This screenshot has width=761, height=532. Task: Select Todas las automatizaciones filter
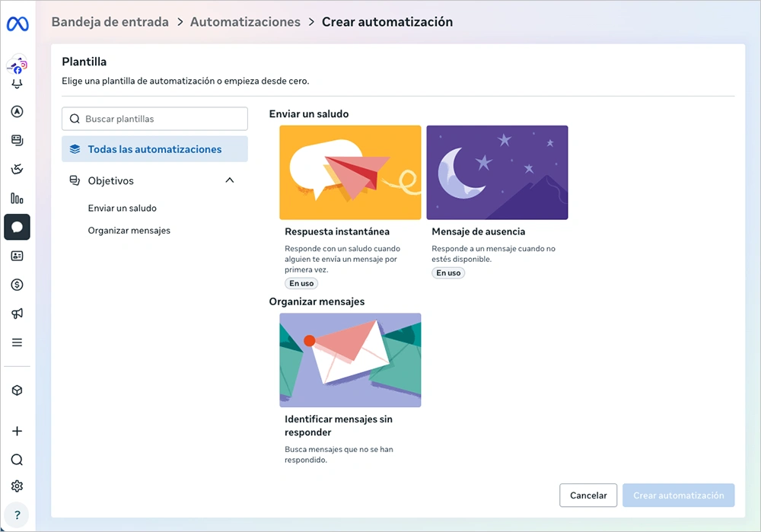(x=154, y=148)
